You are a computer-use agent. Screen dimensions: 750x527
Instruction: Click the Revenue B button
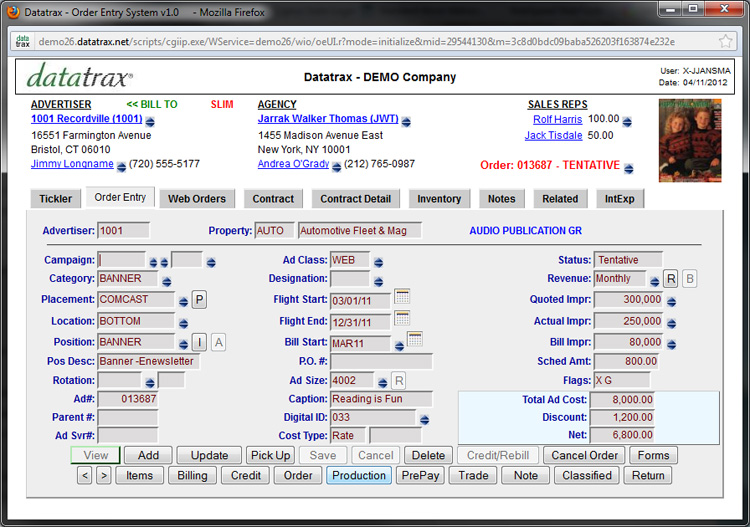click(690, 279)
